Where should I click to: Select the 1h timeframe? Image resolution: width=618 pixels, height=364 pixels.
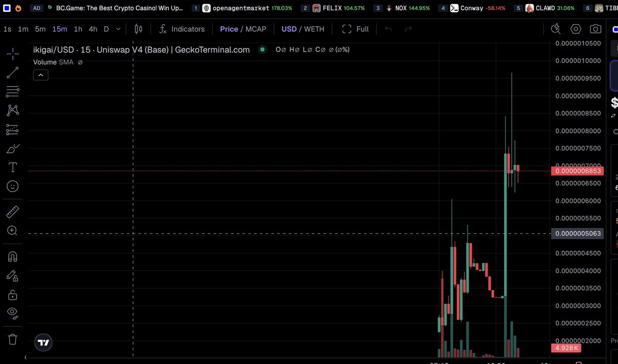click(78, 29)
